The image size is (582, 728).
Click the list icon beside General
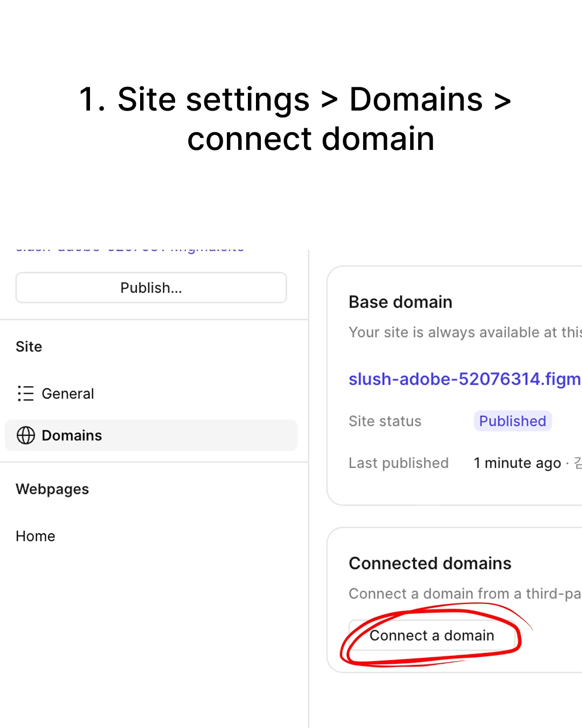[x=26, y=394]
